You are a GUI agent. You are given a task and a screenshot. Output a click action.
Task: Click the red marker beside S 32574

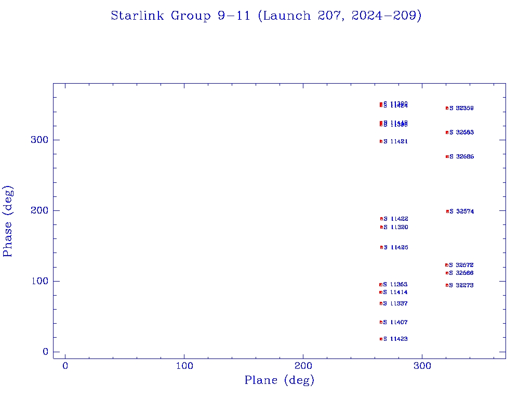447,211
